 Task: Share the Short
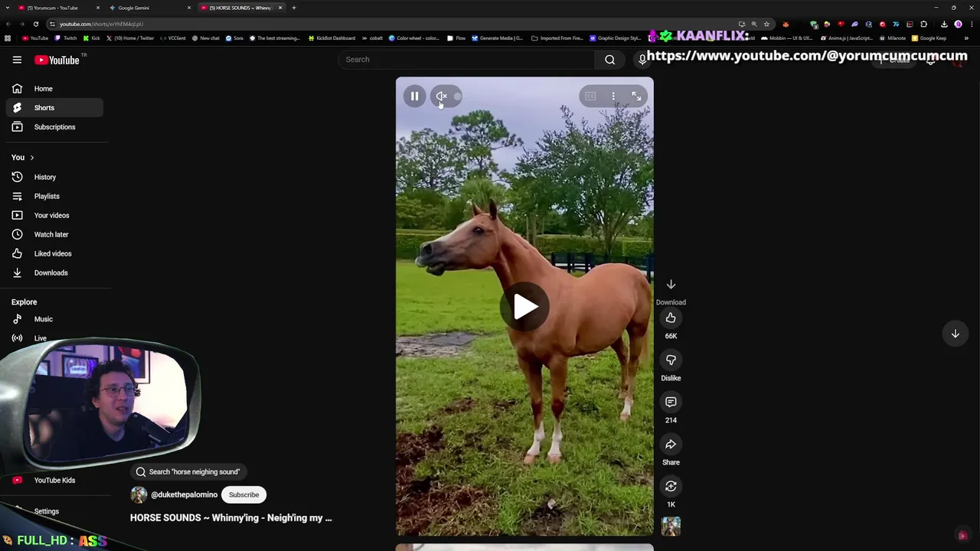tap(671, 444)
